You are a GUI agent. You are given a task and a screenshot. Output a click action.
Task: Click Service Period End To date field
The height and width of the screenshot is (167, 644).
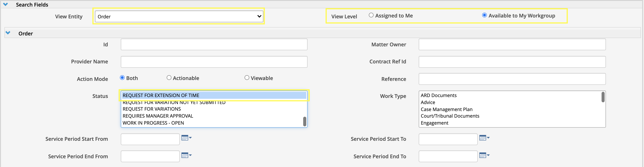point(448,156)
